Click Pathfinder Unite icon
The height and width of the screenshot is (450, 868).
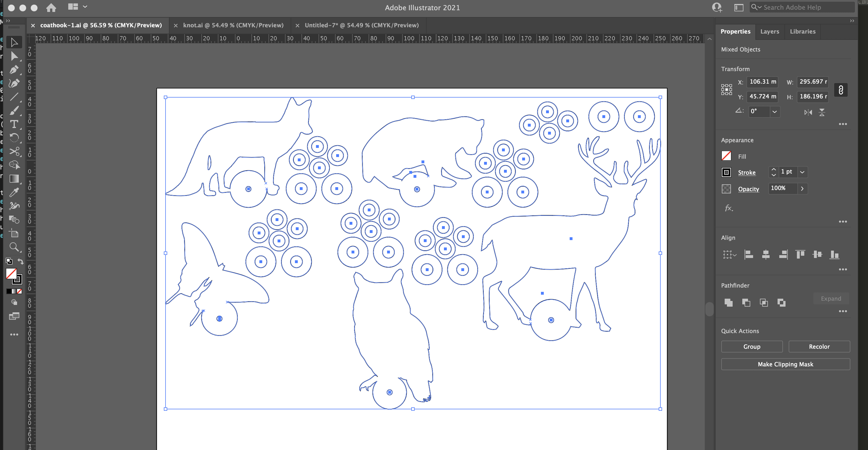(729, 302)
